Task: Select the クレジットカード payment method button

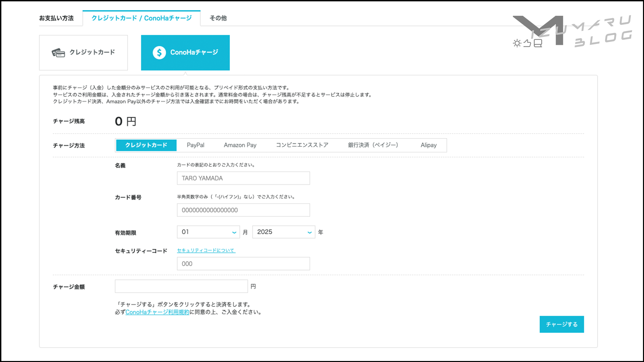Action: coord(84,53)
